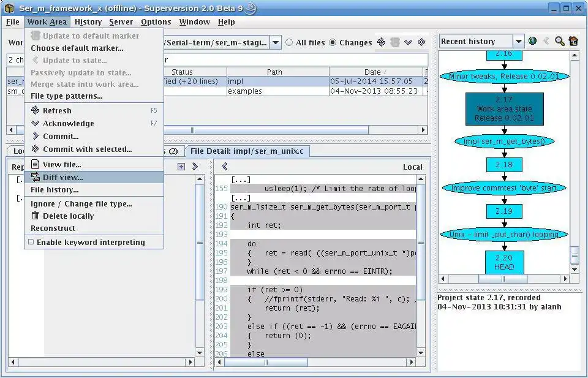Select the 2.17 Work area state node
Viewport: 588px width, 378px height.
[x=504, y=109]
